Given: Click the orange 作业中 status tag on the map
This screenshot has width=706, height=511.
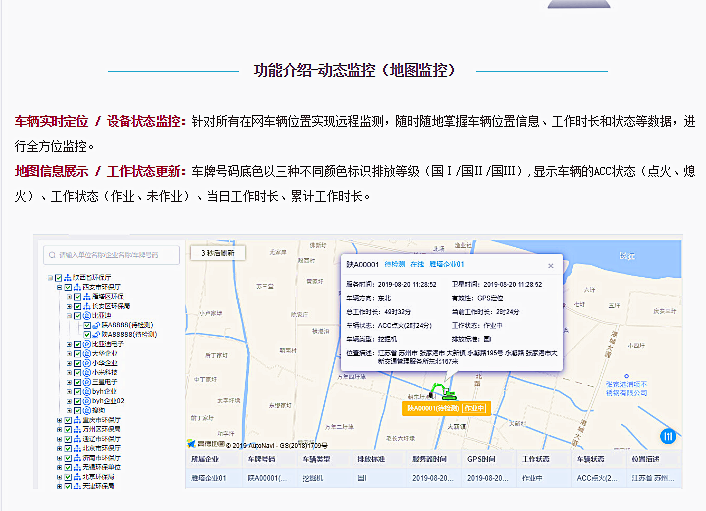Looking at the screenshot, I should pos(471,408).
